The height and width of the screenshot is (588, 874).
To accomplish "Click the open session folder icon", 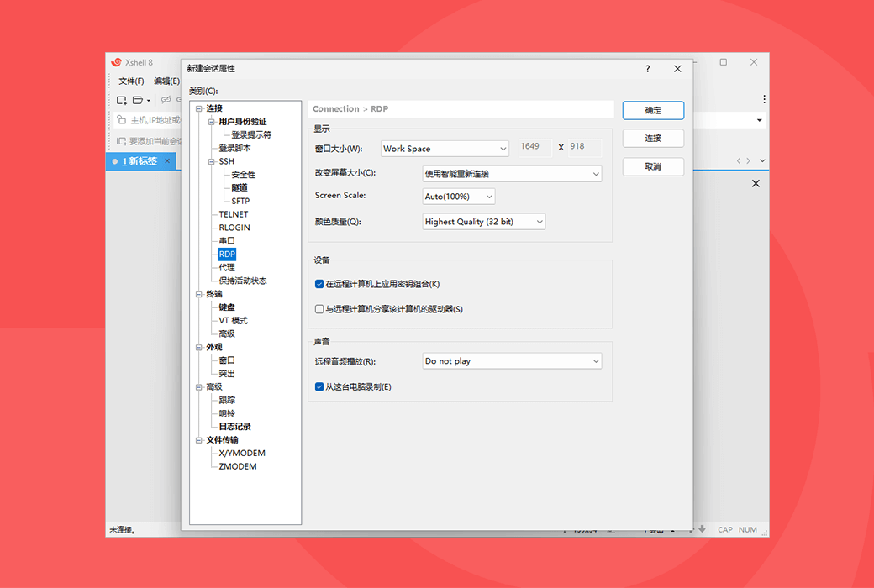I will pyautogui.click(x=138, y=100).
